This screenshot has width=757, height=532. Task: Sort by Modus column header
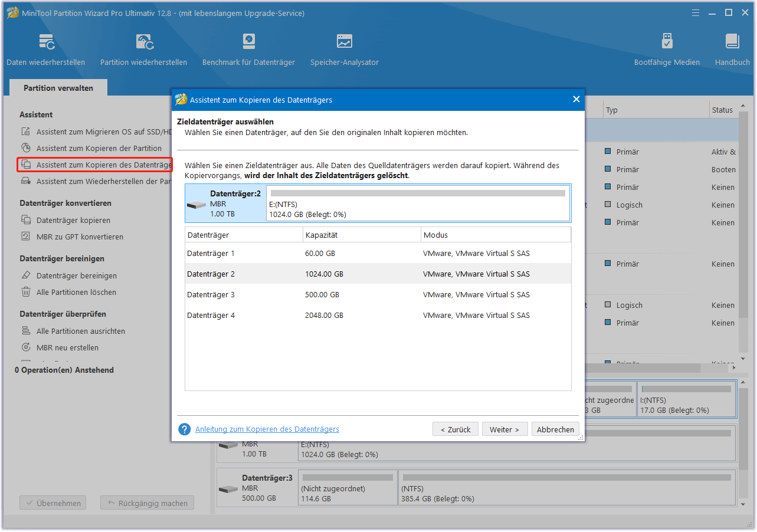[496, 235]
